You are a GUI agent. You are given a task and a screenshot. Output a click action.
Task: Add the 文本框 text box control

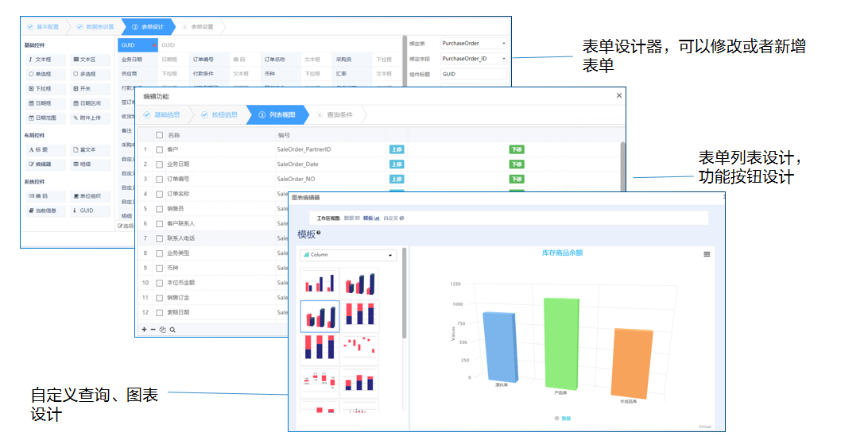pos(45,60)
